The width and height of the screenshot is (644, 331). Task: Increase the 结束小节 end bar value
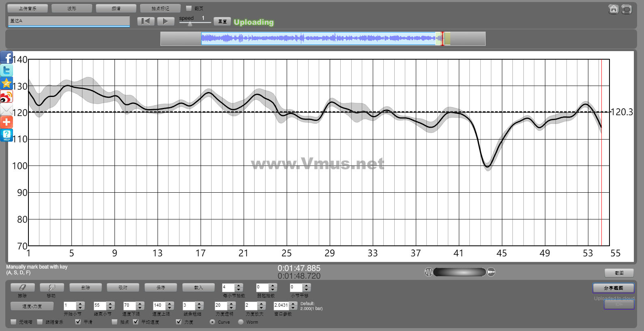click(110, 303)
